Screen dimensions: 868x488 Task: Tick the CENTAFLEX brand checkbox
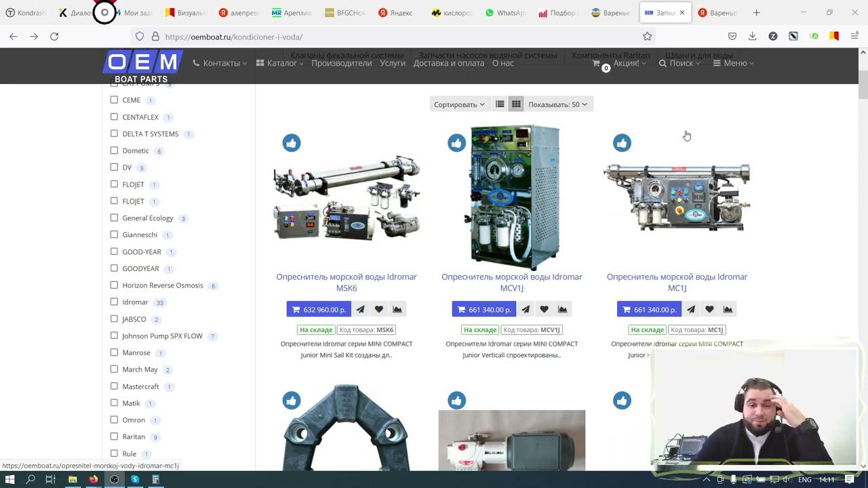(114, 117)
